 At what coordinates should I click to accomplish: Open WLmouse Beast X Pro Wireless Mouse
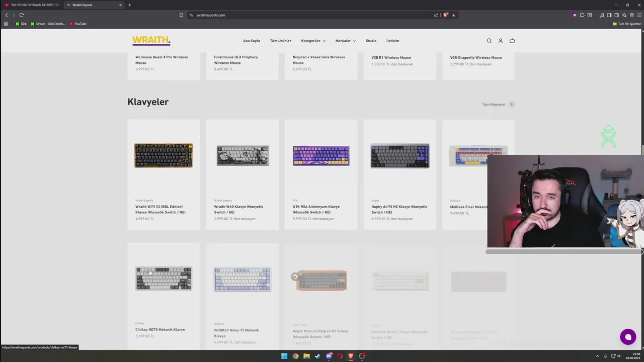tap(162, 60)
